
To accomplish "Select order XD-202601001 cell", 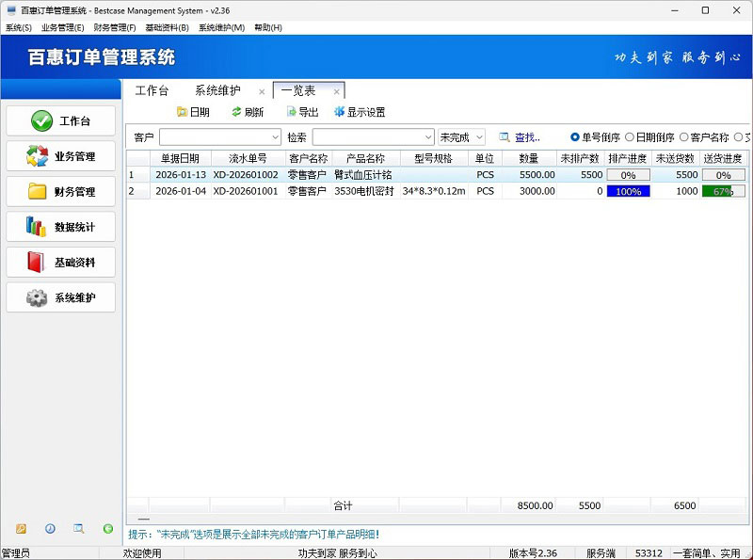I will point(248,191).
